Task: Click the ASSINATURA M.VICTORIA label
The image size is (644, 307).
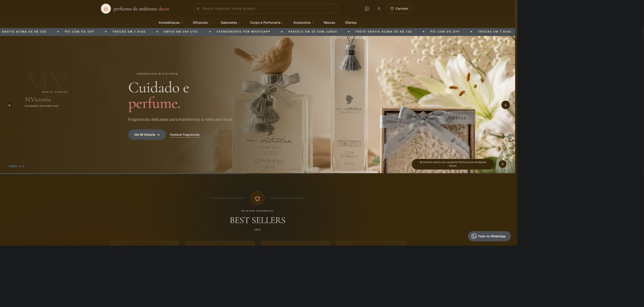Action: point(157,74)
